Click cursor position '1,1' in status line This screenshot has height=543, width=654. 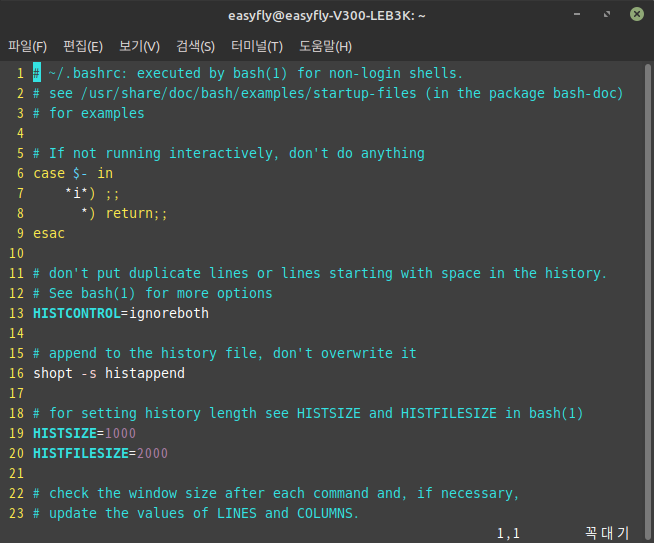click(x=508, y=533)
